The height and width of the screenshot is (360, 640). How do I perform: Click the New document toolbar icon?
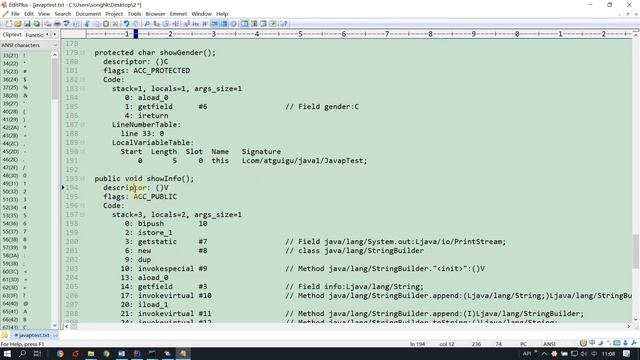click(x=8, y=24)
